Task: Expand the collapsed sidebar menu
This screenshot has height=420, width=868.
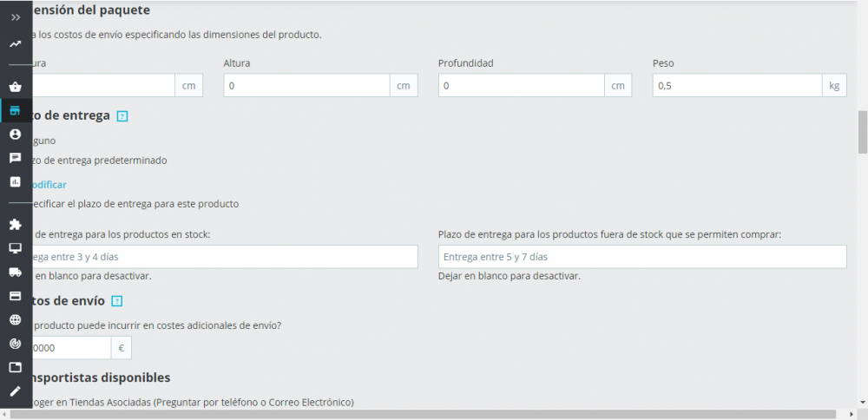Action: pos(16,17)
